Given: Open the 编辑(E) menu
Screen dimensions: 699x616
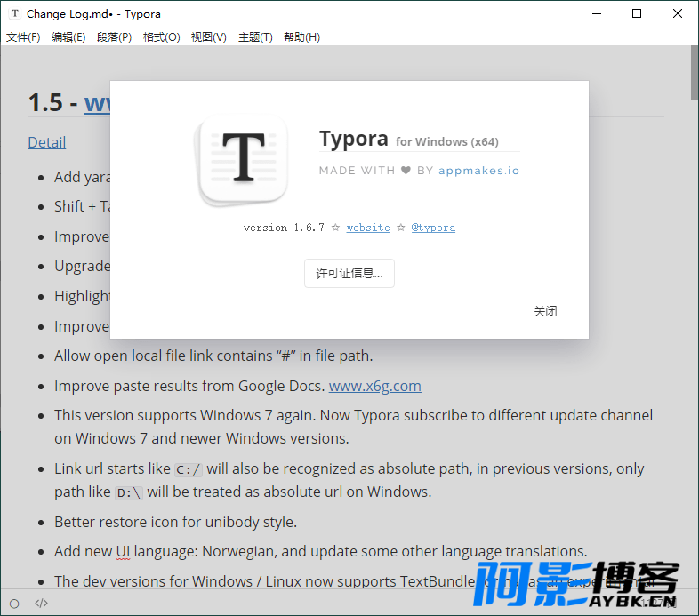Looking at the screenshot, I should coord(68,37).
